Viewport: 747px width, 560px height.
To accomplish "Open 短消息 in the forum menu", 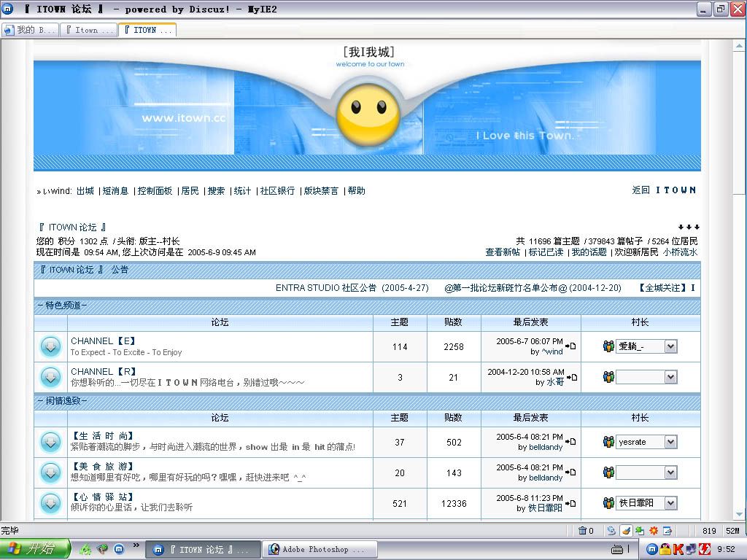I will [x=116, y=191].
